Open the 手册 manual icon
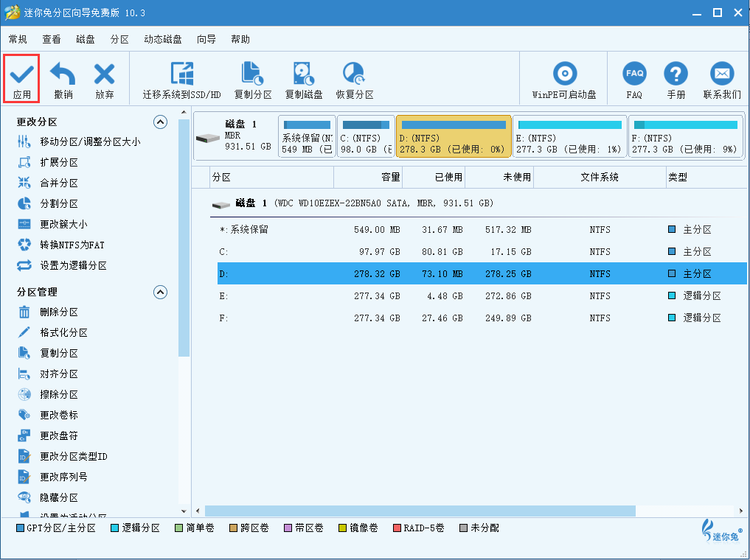 [676, 74]
